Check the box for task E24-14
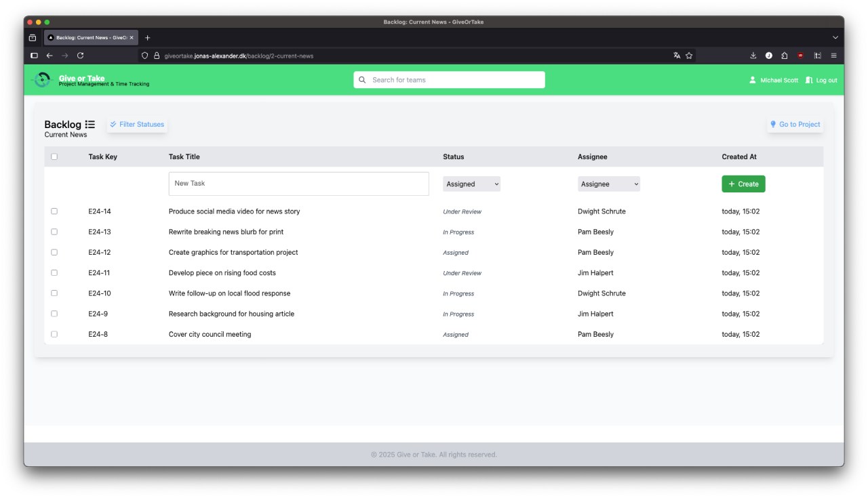 tap(54, 211)
